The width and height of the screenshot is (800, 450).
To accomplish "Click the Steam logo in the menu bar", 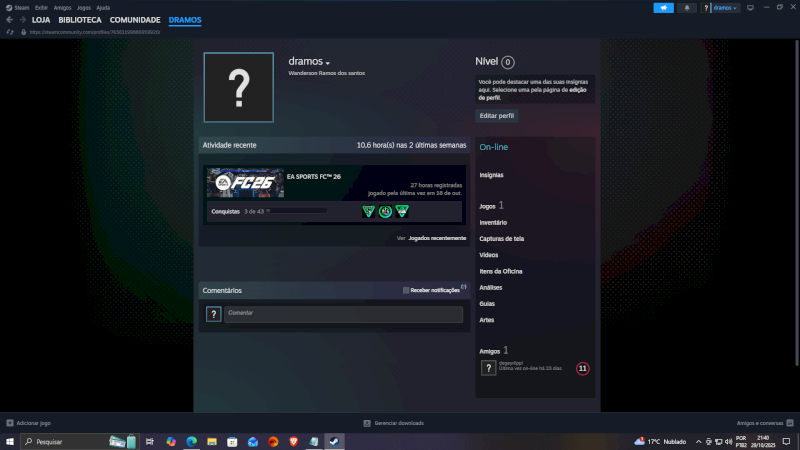I will coord(9,8).
